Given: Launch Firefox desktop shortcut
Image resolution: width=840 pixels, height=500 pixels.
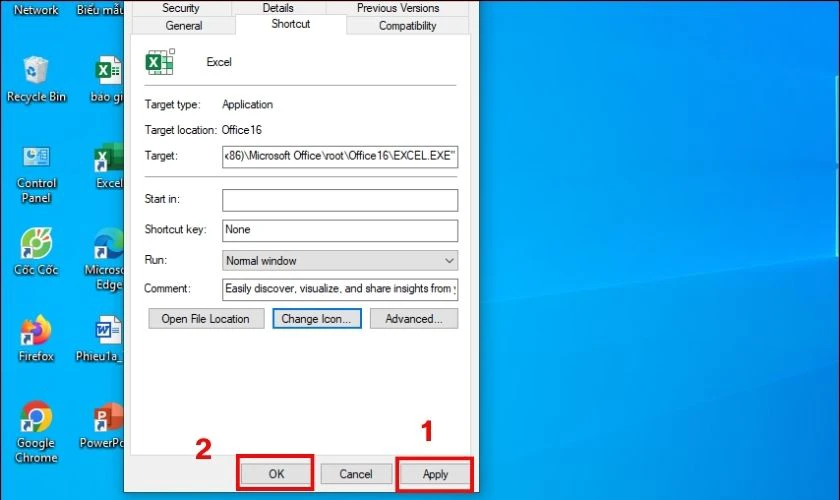Looking at the screenshot, I should click(36, 338).
